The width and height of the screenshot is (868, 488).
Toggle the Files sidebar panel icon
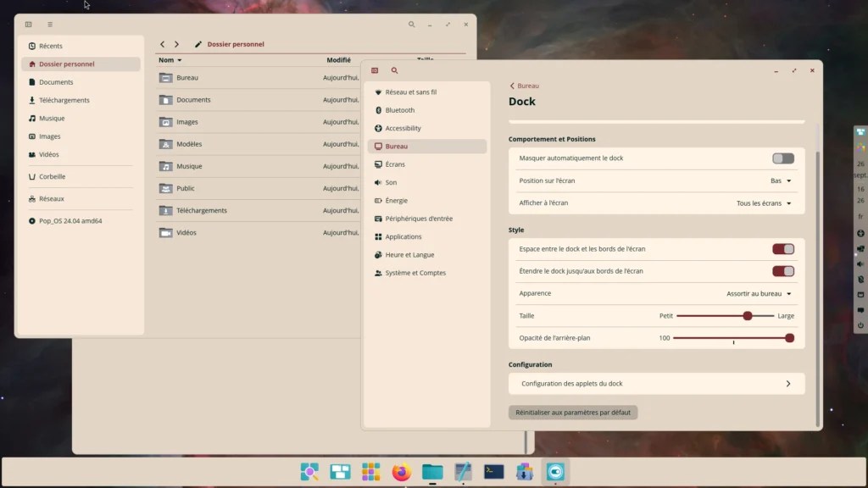pyautogui.click(x=29, y=25)
